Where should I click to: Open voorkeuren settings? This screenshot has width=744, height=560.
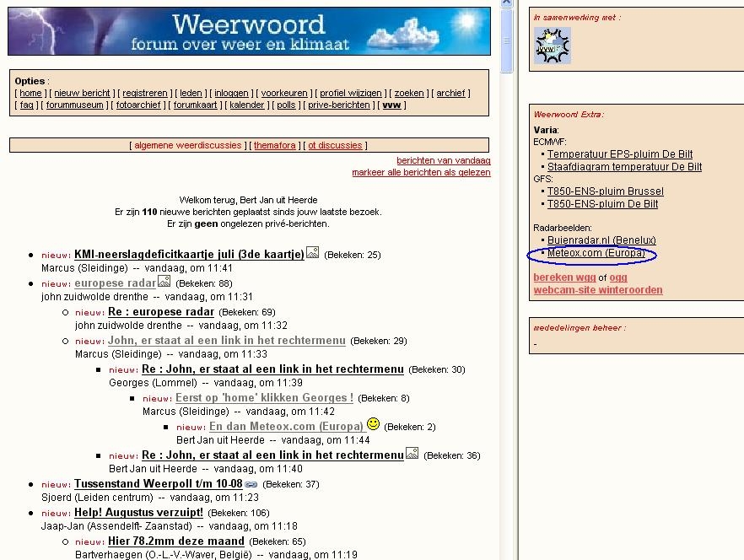click(x=283, y=93)
